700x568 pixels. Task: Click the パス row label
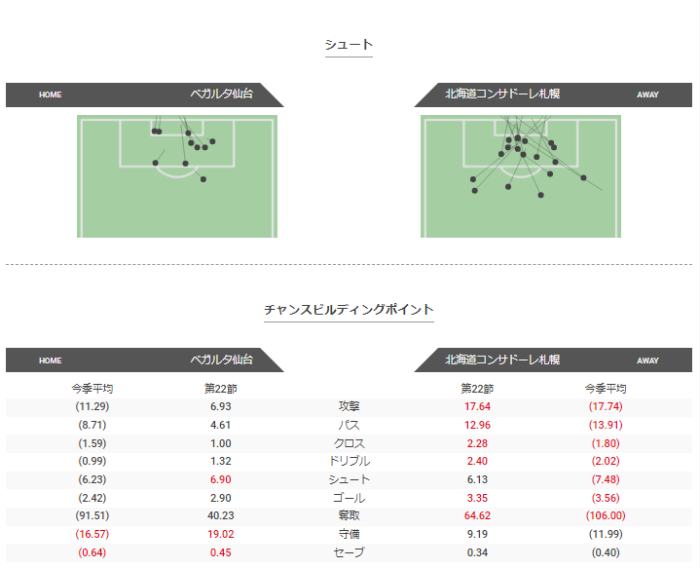click(x=349, y=425)
